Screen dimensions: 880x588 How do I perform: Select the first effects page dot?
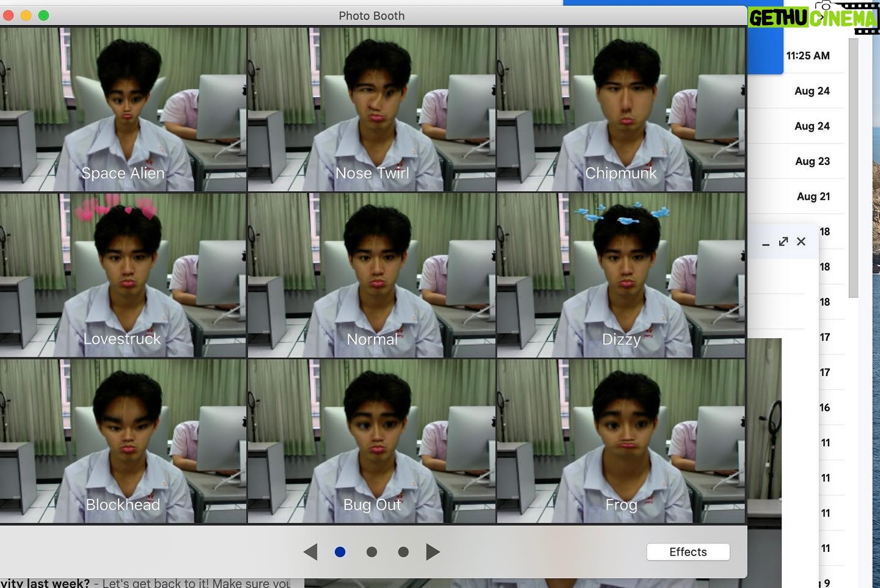pos(340,552)
